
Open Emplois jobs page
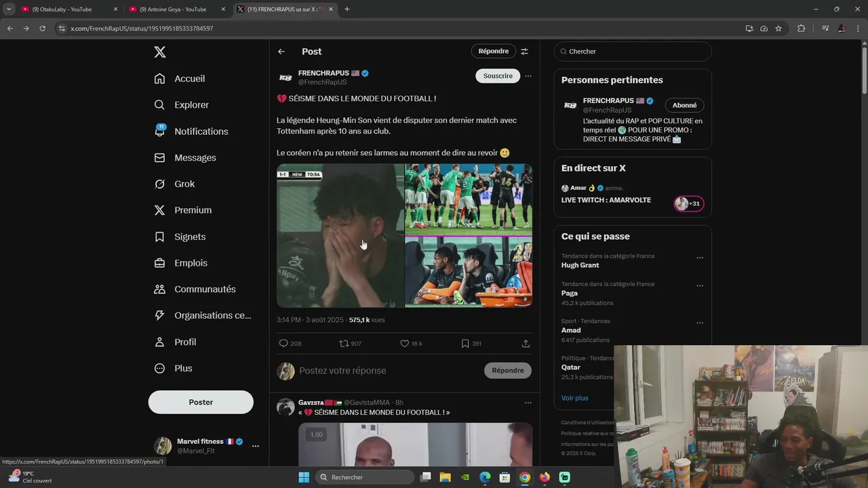[181, 263]
